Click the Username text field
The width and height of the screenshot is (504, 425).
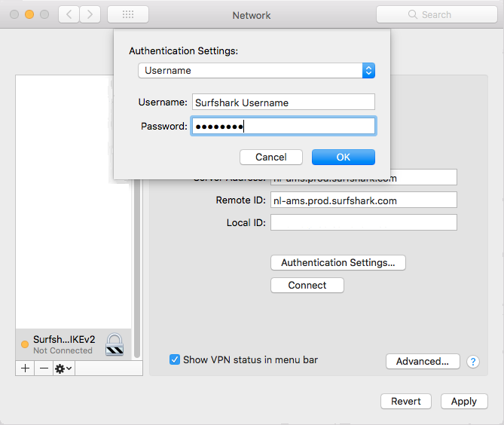click(283, 102)
